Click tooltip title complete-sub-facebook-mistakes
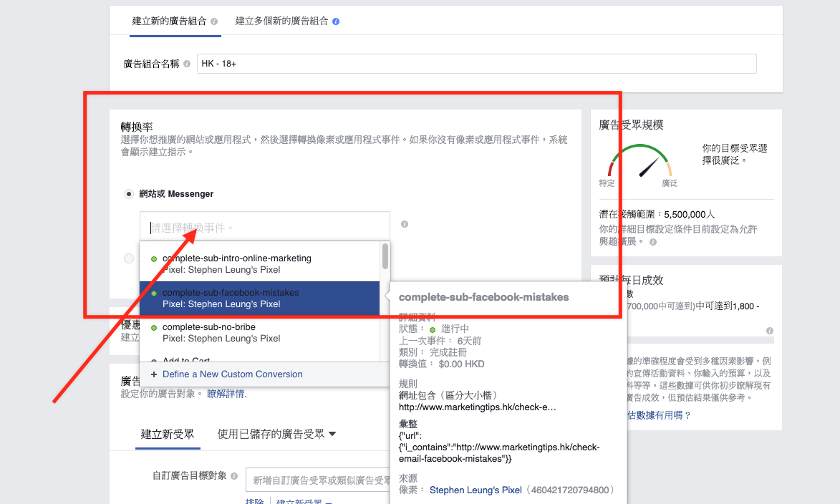Image resolution: width=840 pixels, height=504 pixels. click(484, 297)
